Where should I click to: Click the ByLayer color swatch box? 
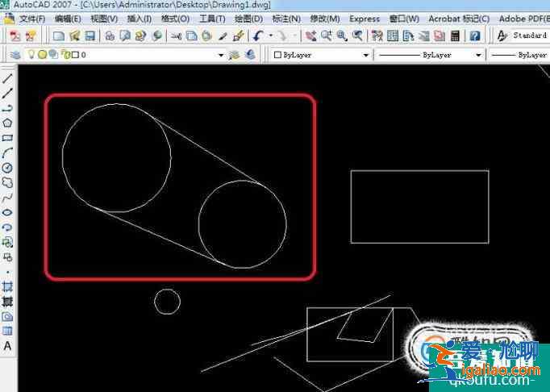[x=278, y=55]
